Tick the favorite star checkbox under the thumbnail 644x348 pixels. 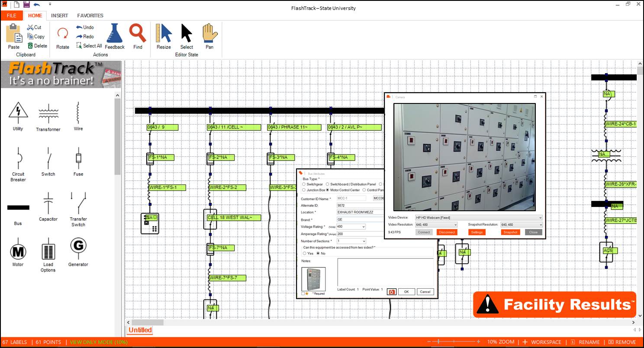coord(303,293)
